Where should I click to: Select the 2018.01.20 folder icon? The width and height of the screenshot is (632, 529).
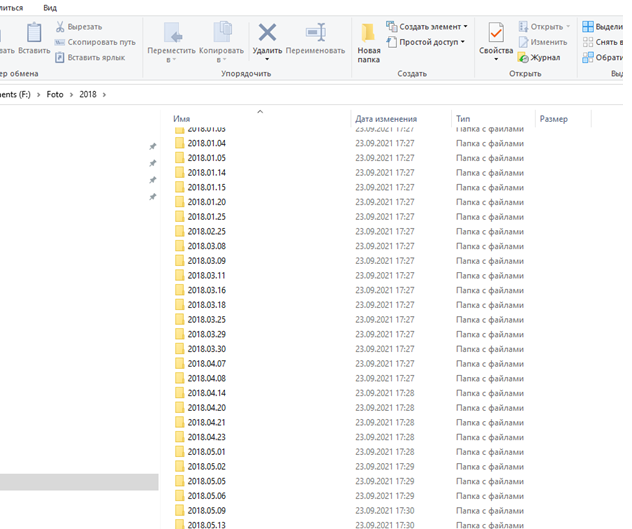point(179,202)
